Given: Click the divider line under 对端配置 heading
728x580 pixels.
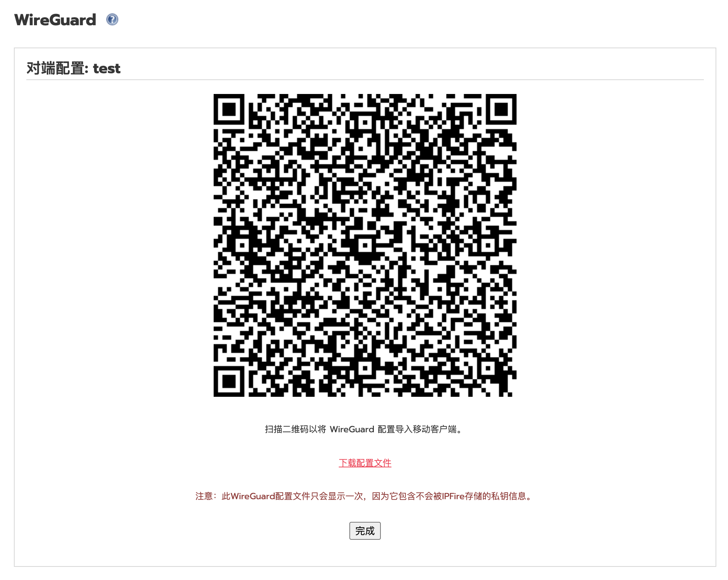Looking at the screenshot, I should click(x=365, y=79).
